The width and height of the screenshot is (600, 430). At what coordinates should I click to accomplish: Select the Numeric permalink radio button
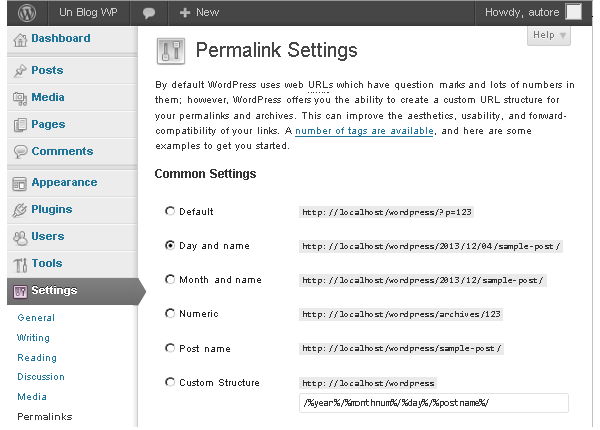[170, 314]
